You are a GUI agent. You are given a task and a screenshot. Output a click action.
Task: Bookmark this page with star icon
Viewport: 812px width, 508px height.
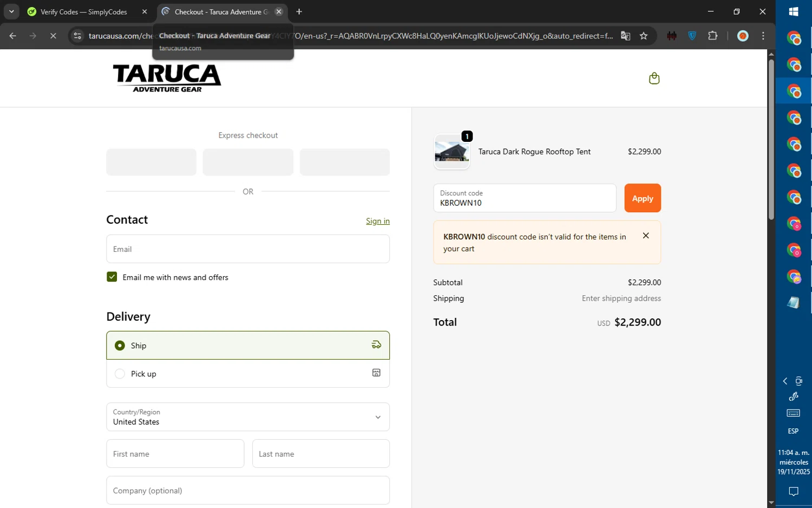click(x=644, y=36)
